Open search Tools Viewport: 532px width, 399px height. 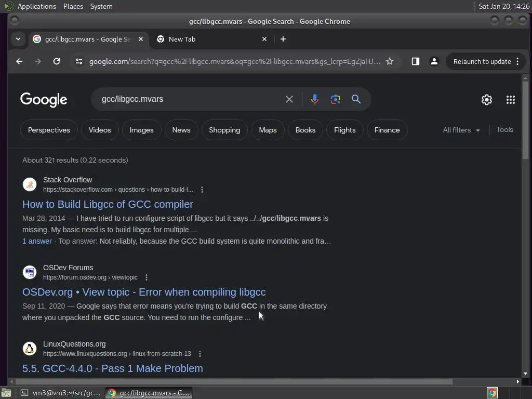(504, 129)
